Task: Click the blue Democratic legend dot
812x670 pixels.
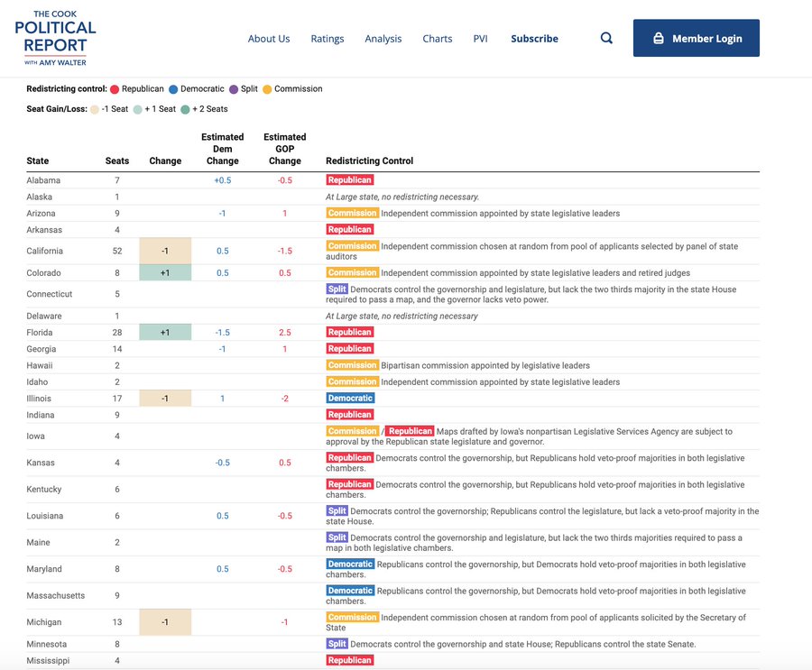Action: click(x=173, y=89)
